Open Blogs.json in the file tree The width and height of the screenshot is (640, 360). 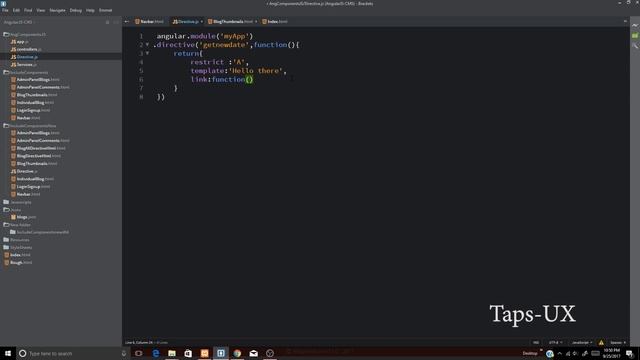click(x=24, y=217)
